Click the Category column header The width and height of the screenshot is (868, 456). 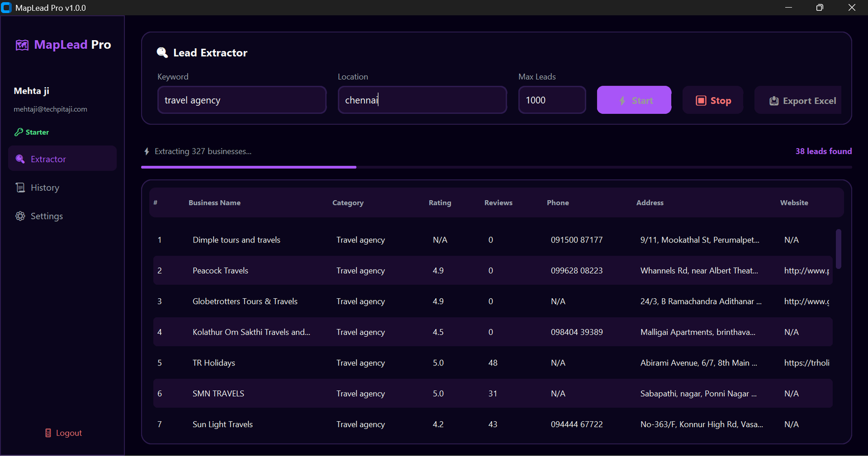pos(348,203)
